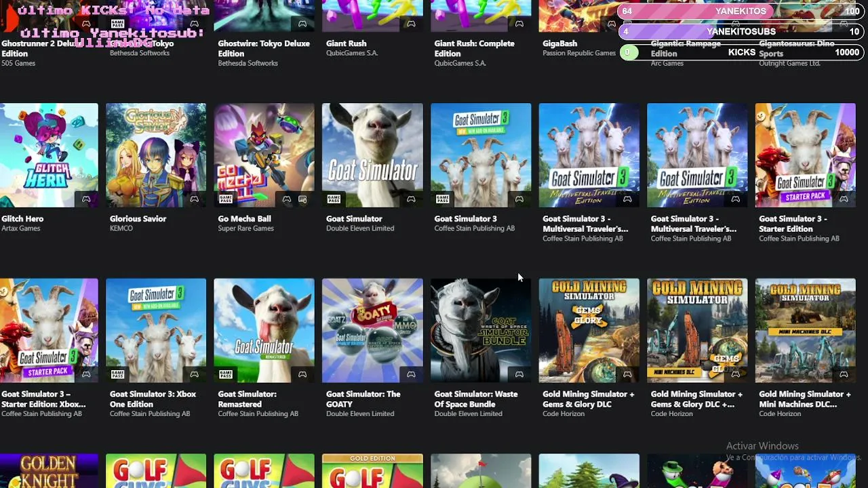Click controller icon on Giant Rush cover
This screenshot has width=868, height=488.
pos(411,24)
